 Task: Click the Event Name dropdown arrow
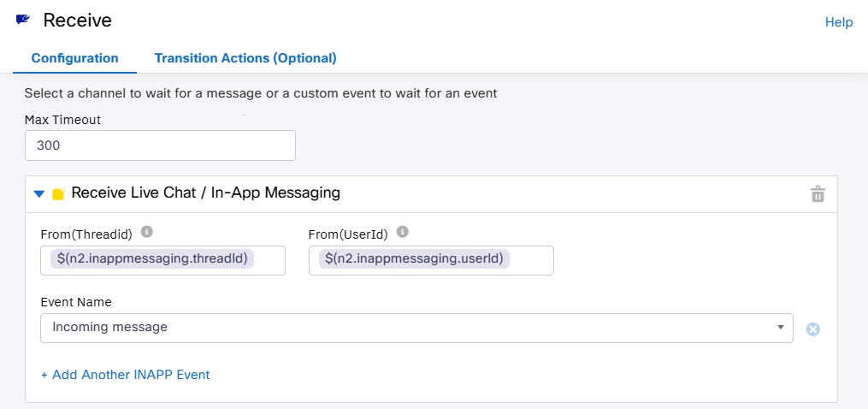780,328
